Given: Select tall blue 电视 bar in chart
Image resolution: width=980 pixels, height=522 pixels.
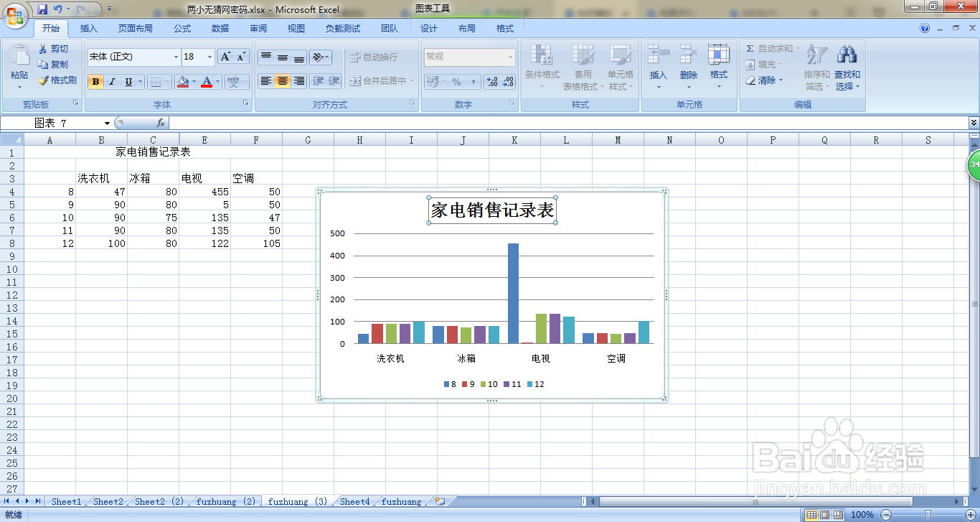Looking at the screenshot, I should pyautogui.click(x=513, y=293).
